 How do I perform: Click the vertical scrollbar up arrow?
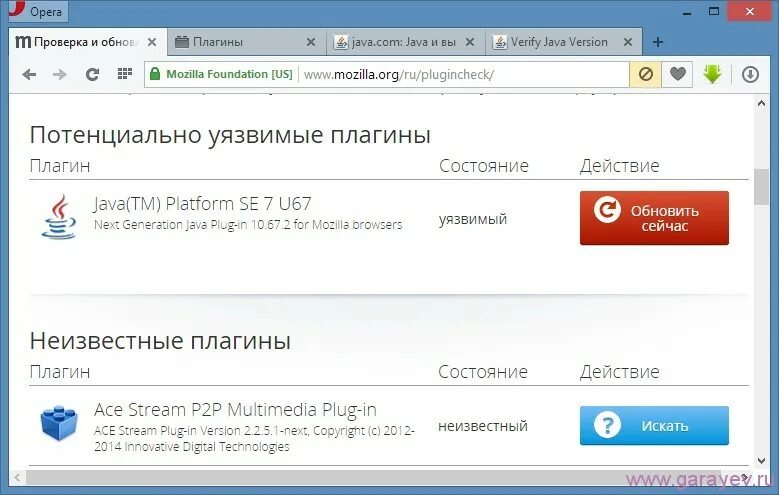tap(761, 103)
